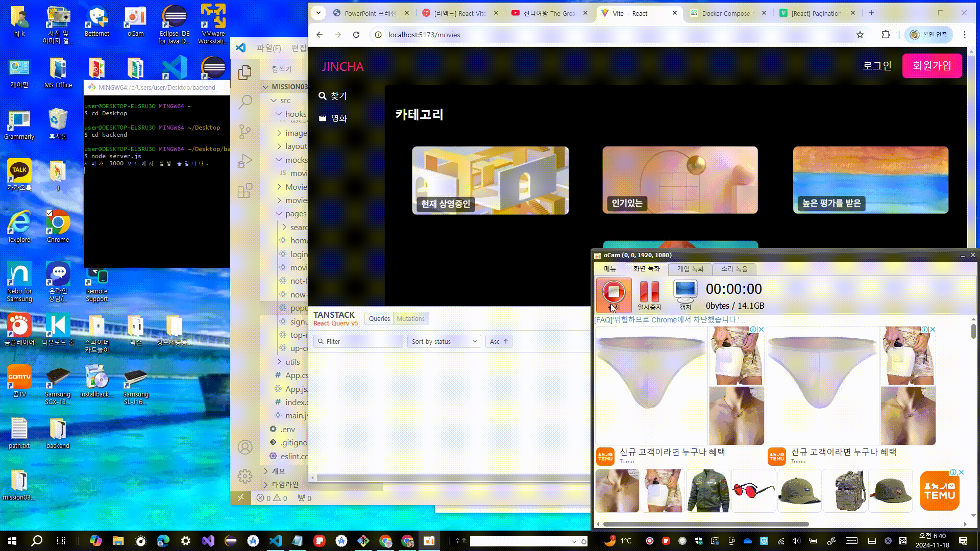Screen dimensions: 980x551
Task: Expand the utils folder in explorer
Action: coord(288,362)
